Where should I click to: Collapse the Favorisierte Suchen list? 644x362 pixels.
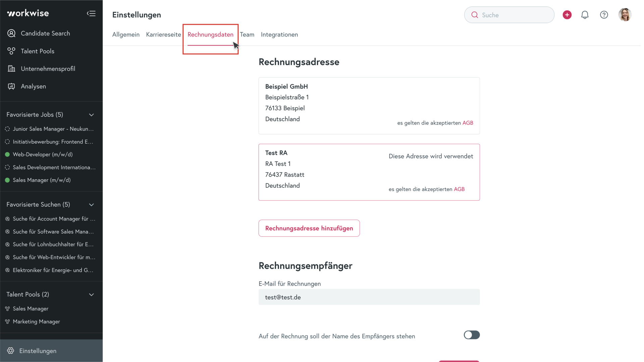coord(92,204)
